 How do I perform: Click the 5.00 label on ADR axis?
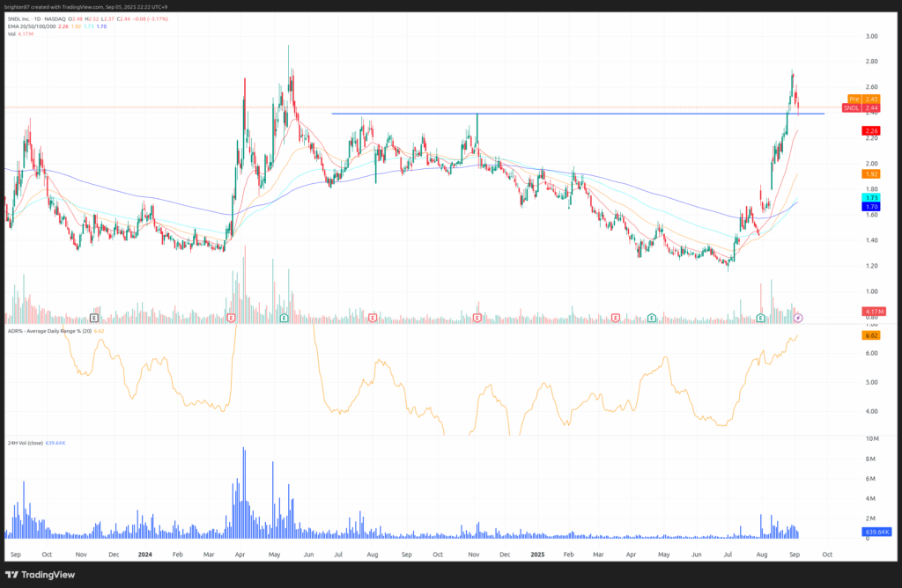point(871,382)
